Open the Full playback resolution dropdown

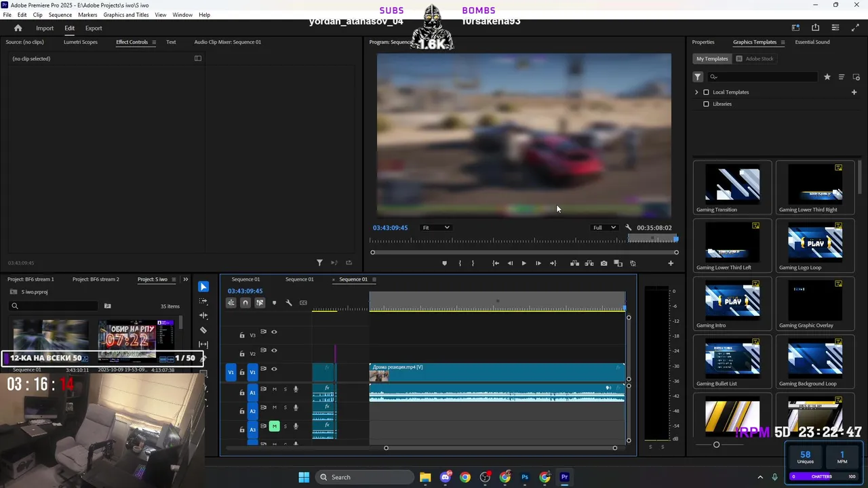point(604,228)
